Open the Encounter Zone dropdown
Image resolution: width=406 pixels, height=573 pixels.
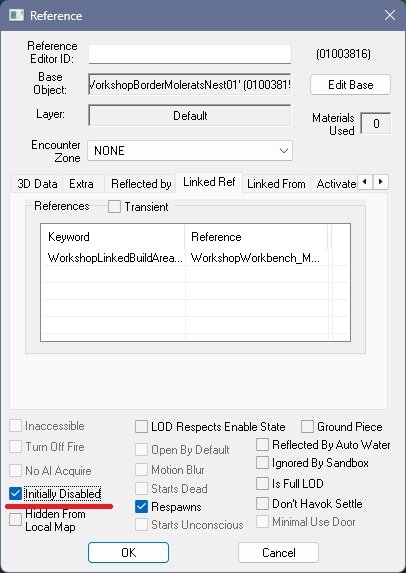(190, 151)
